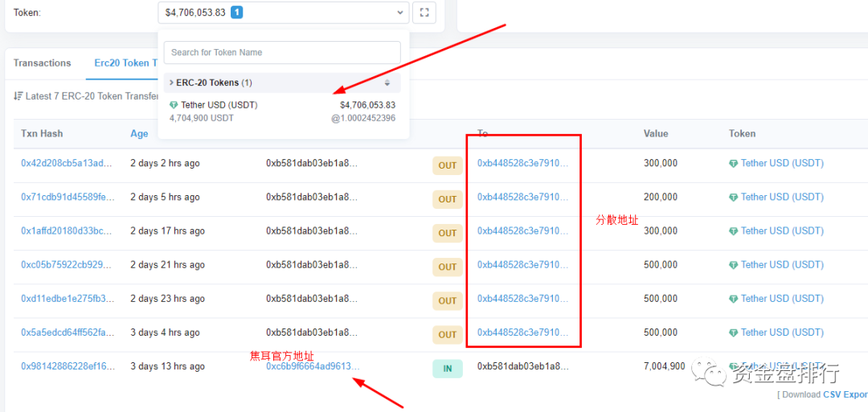868x412 pixels.
Task: Click Tether USD (USDT) token in 2 days 23 hrs row
Action: click(x=782, y=299)
